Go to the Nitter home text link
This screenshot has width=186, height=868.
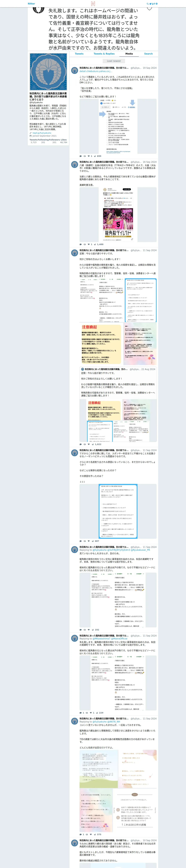[x=31, y=4]
